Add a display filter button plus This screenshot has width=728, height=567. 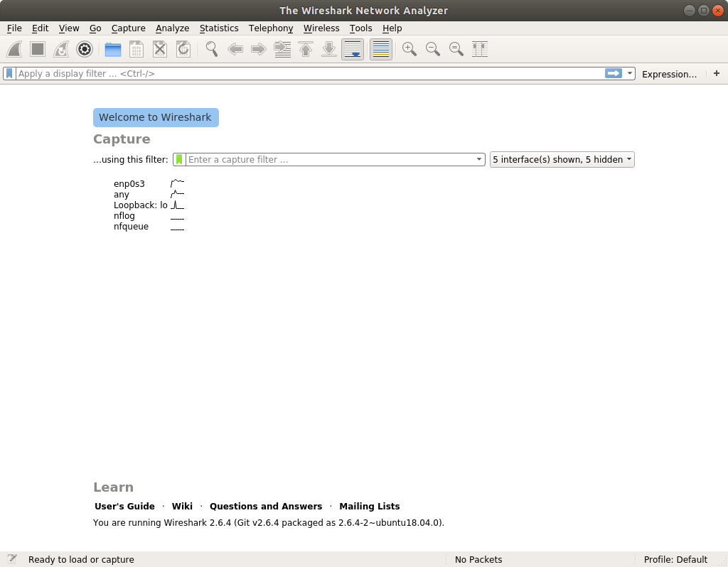[717, 73]
